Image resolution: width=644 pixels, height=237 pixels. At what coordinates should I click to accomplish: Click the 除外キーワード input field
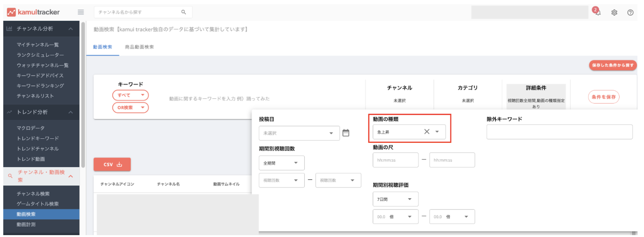click(x=559, y=132)
